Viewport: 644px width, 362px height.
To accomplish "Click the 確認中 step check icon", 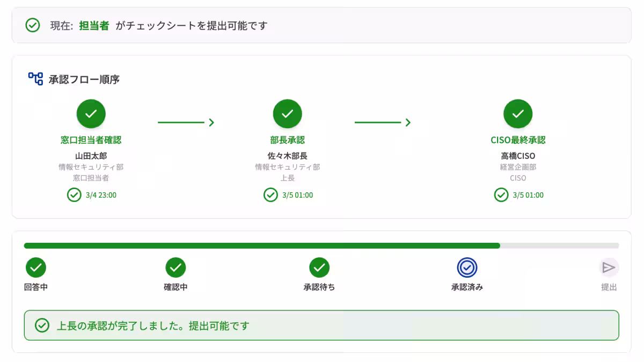I will click(x=175, y=267).
